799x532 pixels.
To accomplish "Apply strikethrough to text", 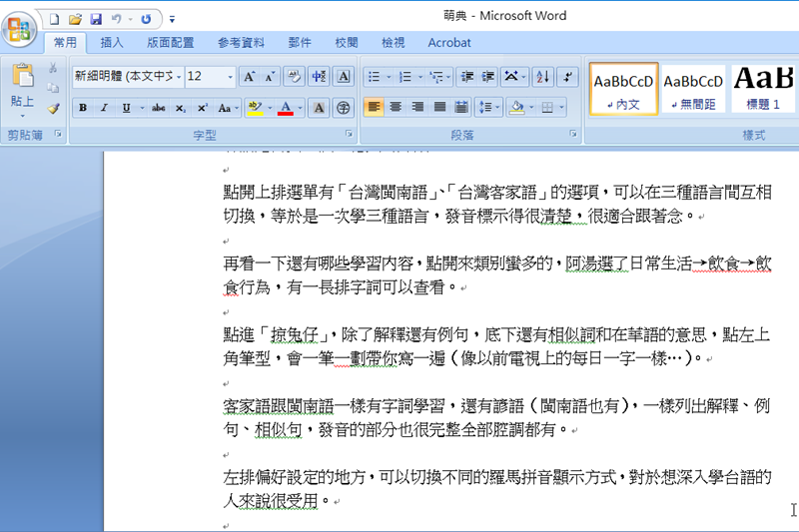I will 158,108.
